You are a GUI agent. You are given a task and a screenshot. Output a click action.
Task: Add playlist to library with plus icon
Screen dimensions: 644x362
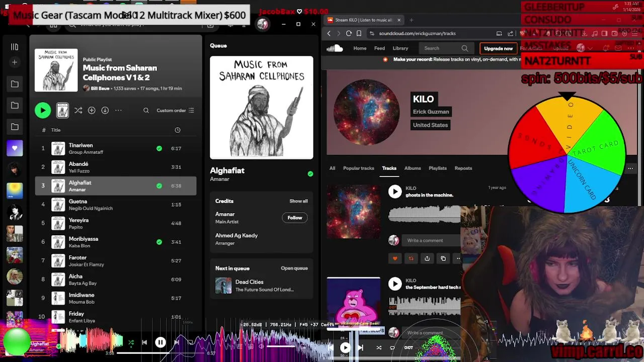[x=92, y=110]
